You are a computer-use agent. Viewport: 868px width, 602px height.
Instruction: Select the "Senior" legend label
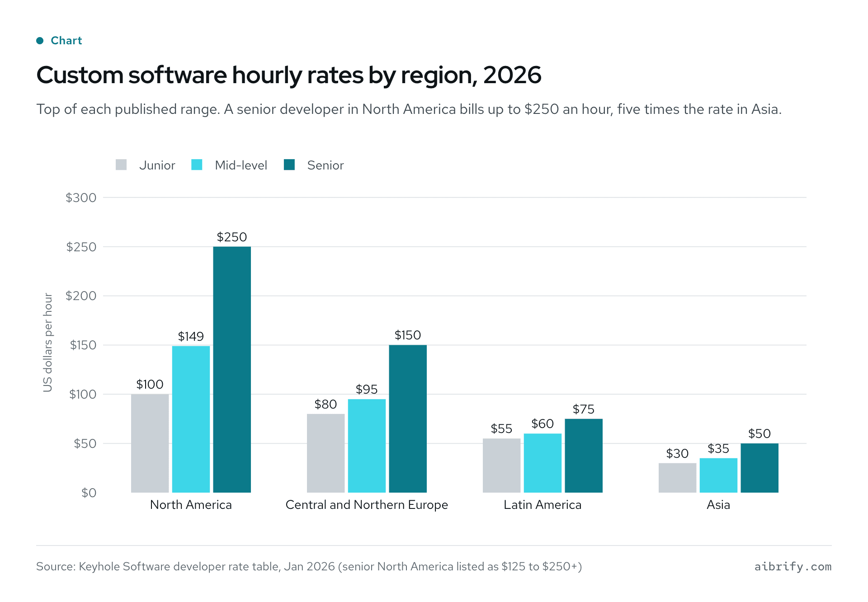tap(325, 165)
